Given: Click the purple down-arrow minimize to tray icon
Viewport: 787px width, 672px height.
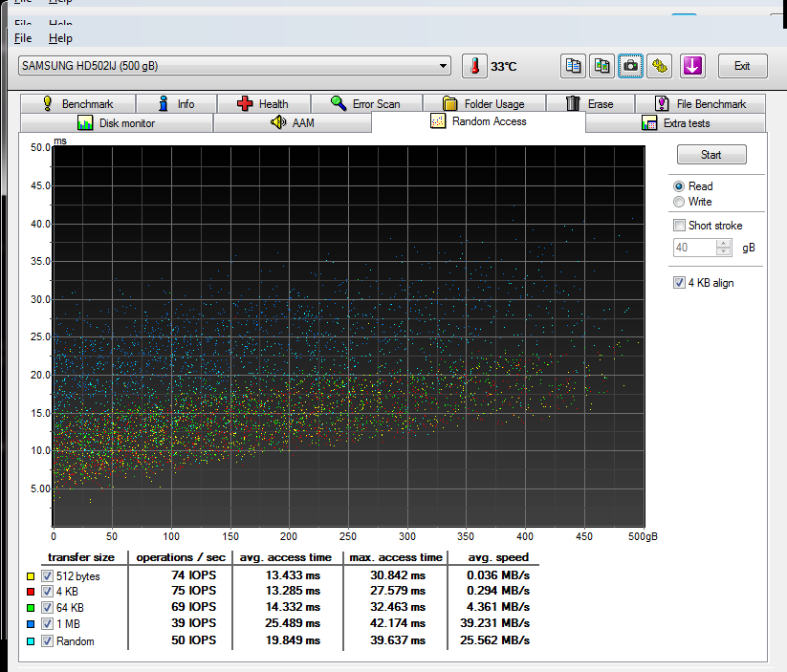Looking at the screenshot, I should (692, 66).
